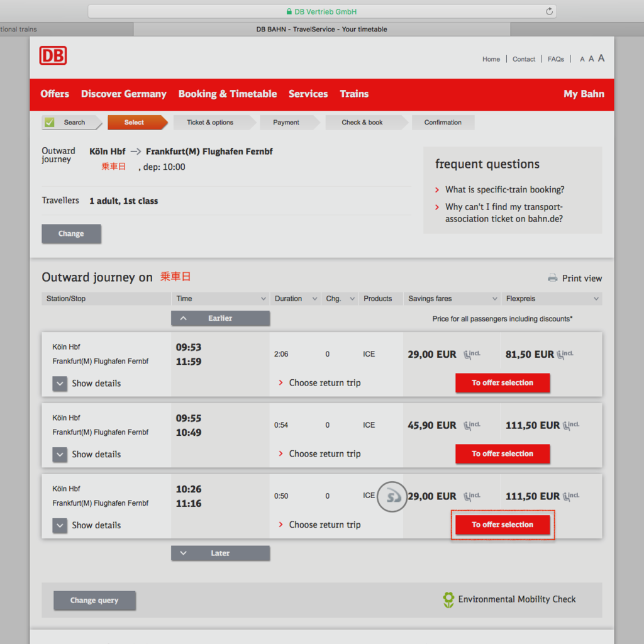Screen dimensions: 644x644
Task: Switch to the DB BAHN TravelService browser tab
Action: point(322,29)
